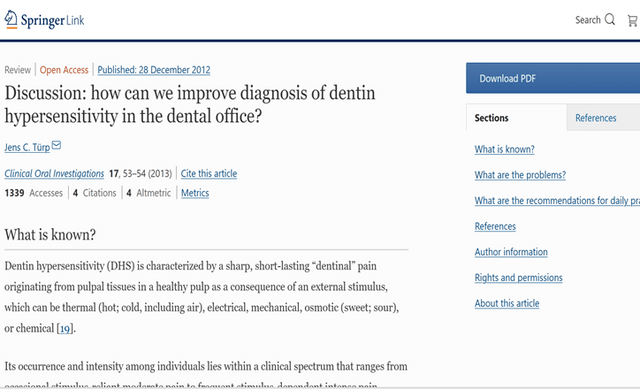Click the References link in the sections list
Image resolution: width=640 pixels, height=389 pixels.
coord(495,227)
